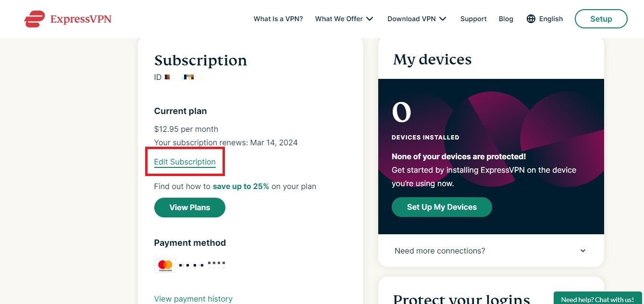Viewport: 644px width, 304px height.
Task: Click the Set Up My Devices button
Action: (x=441, y=207)
